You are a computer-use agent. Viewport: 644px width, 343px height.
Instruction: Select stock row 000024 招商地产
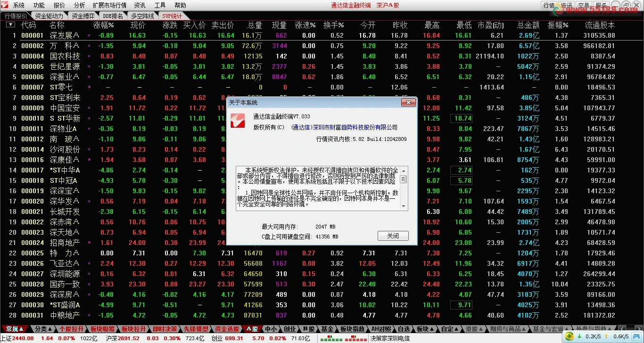tap(322, 243)
